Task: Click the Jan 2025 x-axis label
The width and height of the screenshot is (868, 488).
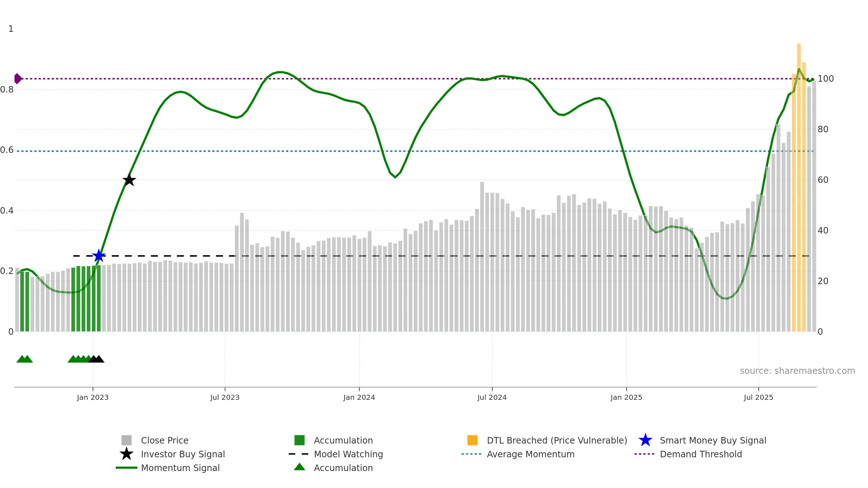Action: point(626,397)
